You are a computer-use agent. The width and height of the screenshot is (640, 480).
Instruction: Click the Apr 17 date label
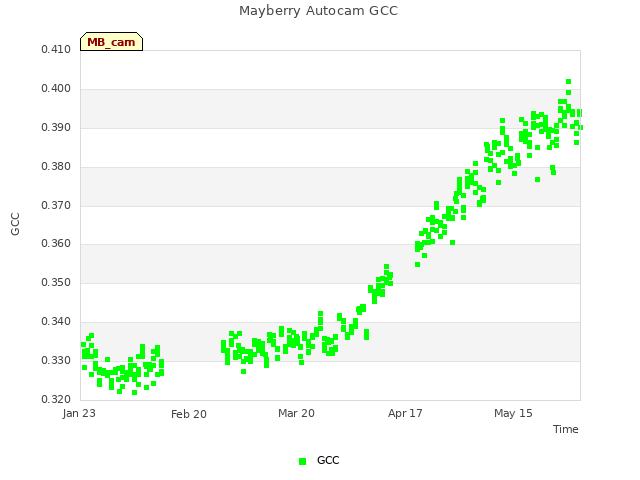[x=405, y=413]
